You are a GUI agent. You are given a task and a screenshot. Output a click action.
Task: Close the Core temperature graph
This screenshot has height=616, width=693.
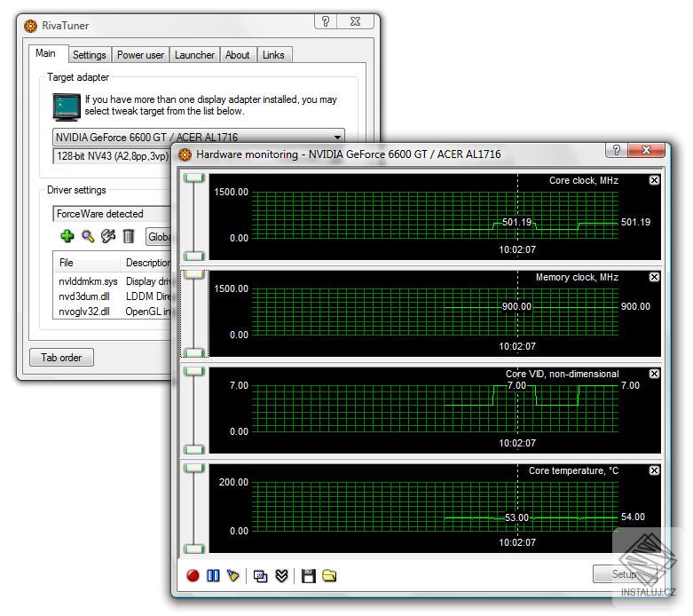(654, 470)
